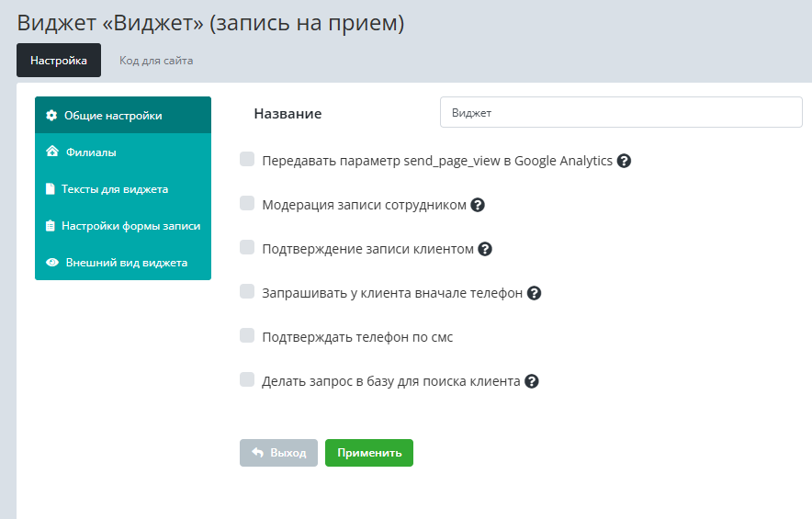Click eye icon of Внешний вид виджета
The image size is (812, 519).
click(52, 263)
